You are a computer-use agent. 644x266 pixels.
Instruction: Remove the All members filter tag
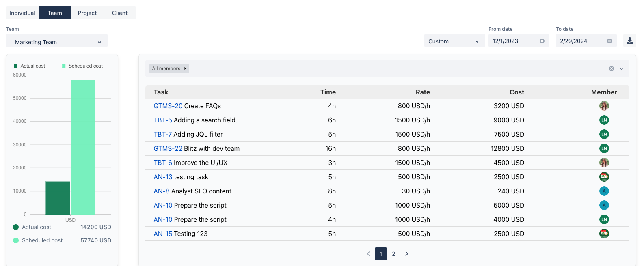[185, 69]
